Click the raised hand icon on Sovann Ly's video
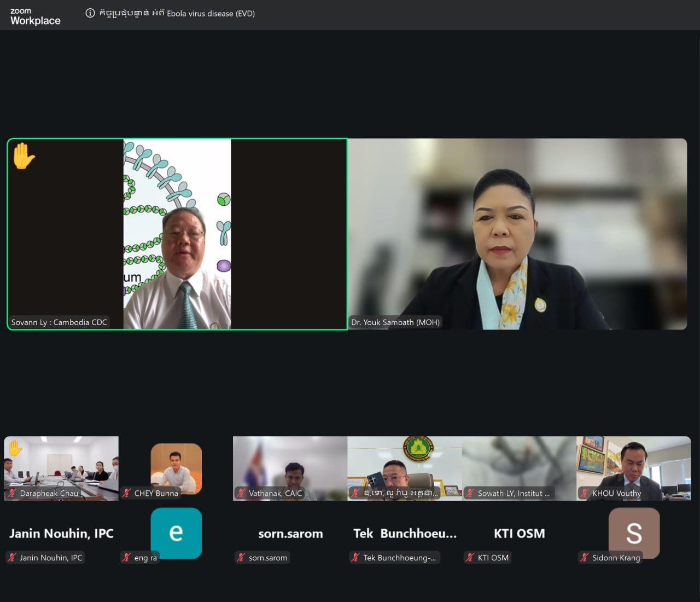Screen dimensions: 700x602 click(x=24, y=156)
